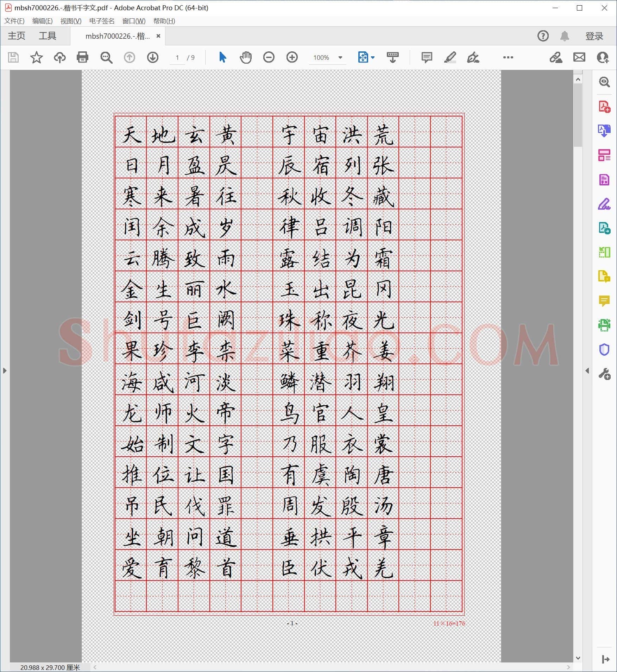The height and width of the screenshot is (672, 617).
Task: Switch to the 主页 tab
Action: click(17, 36)
